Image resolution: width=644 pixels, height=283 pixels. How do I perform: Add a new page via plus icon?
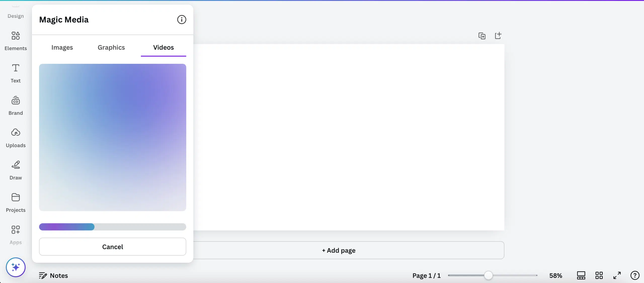pyautogui.click(x=498, y=36)
